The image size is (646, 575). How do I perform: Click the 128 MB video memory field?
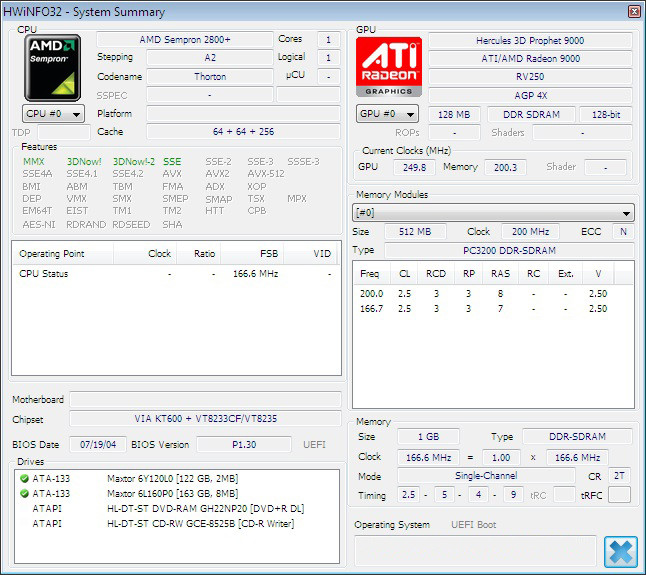click(454, 115)
